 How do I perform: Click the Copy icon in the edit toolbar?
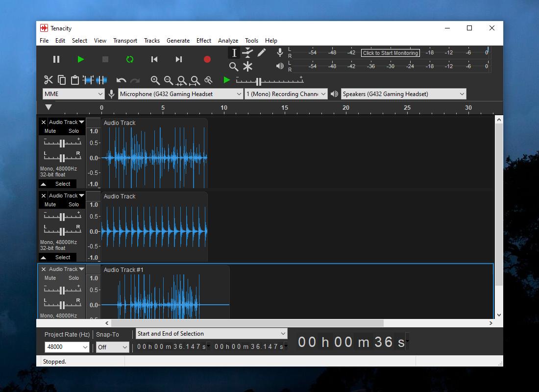click(62, 80)
